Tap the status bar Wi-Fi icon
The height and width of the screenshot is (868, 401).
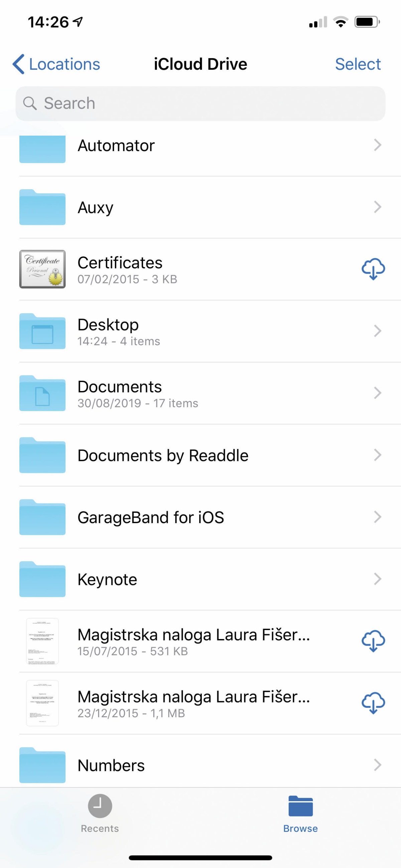(341, 22)
